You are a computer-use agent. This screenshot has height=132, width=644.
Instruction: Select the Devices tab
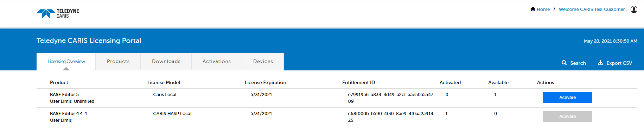point(263,62)
